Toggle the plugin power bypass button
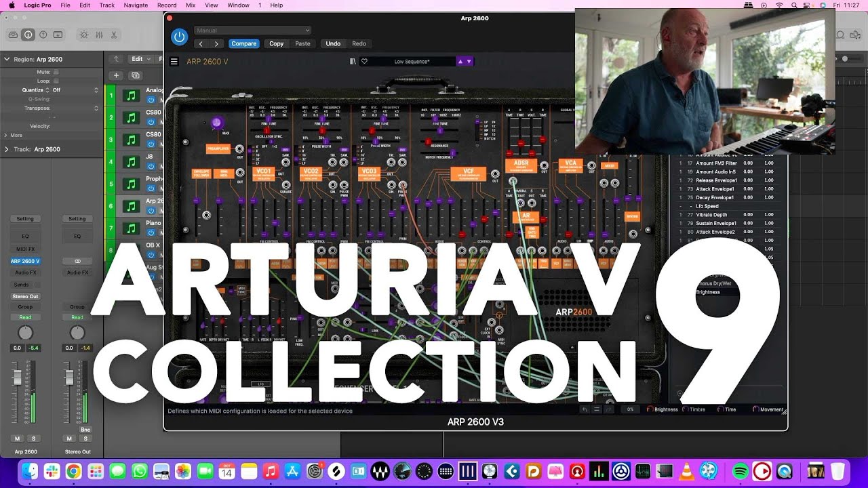 click(x=179, y=37)
